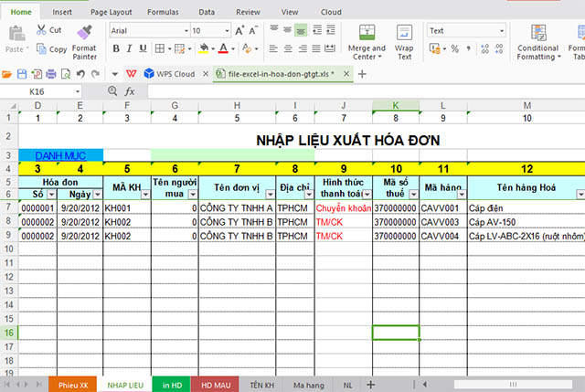Toggle bottom vertical alignment
The width and height of the screenshot is (585, 392).
[x=301, y=30]
